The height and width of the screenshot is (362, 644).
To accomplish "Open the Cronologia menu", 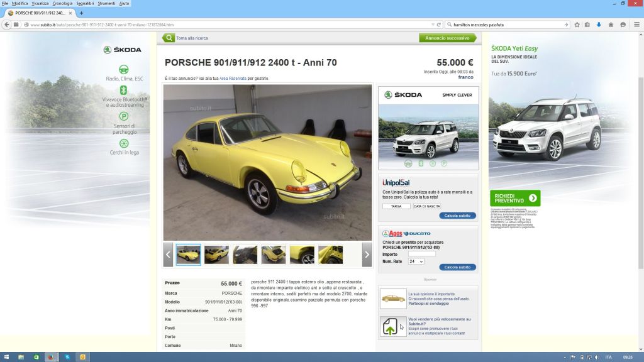I will [62, 3].
